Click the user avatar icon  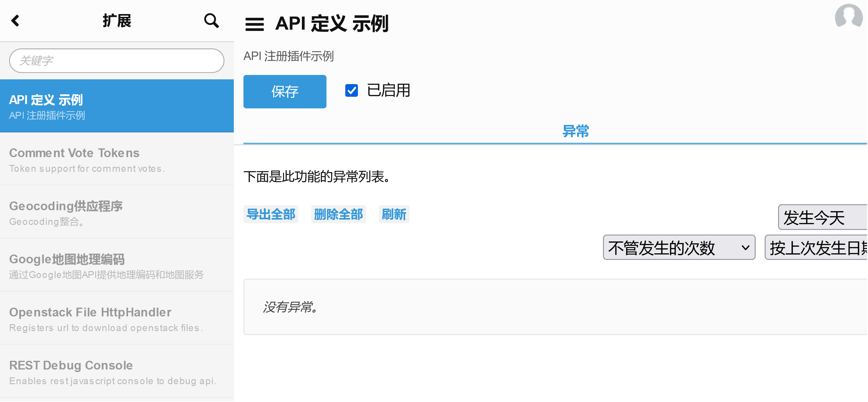coord(848,17)
